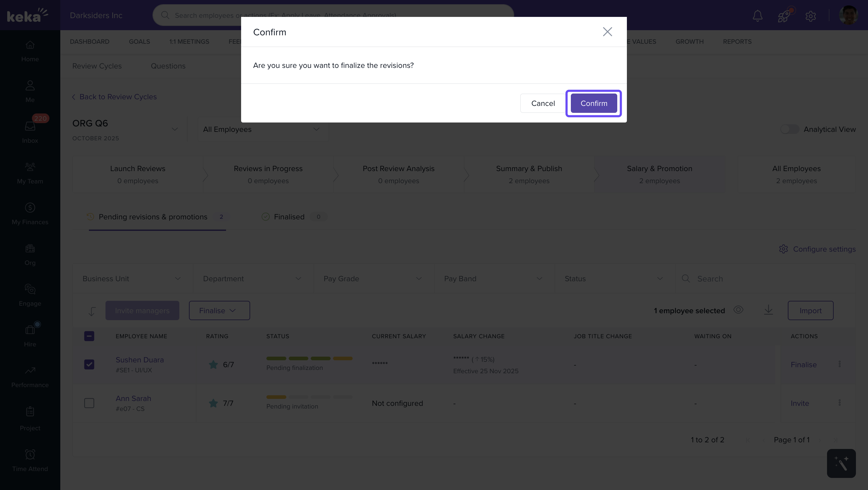Check the Ann Sarah row checkbox
This screenshot has height=490, width=868.
pyautogui.click(x=89, y=403)
